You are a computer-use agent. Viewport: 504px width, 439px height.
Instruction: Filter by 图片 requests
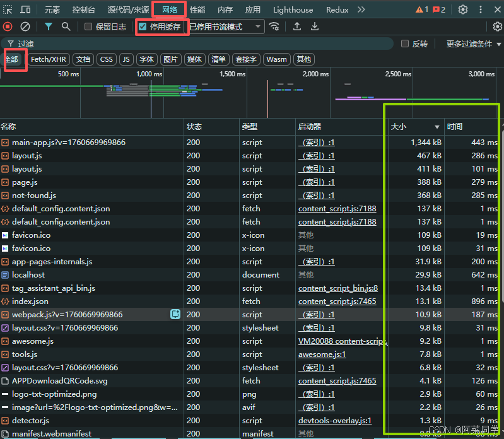[x=170, y=59]
